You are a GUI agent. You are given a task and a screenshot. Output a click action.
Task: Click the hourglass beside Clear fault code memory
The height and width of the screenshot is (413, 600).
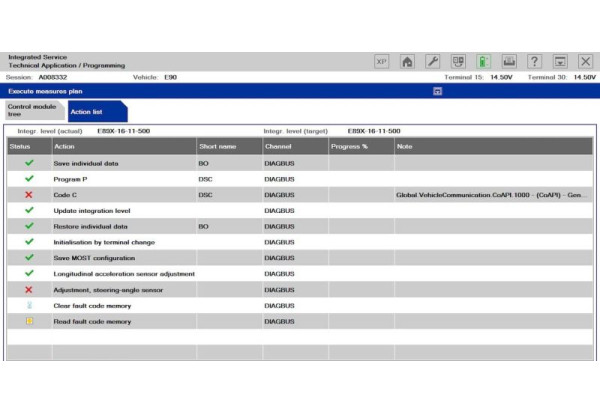click(x=29, y=305)
